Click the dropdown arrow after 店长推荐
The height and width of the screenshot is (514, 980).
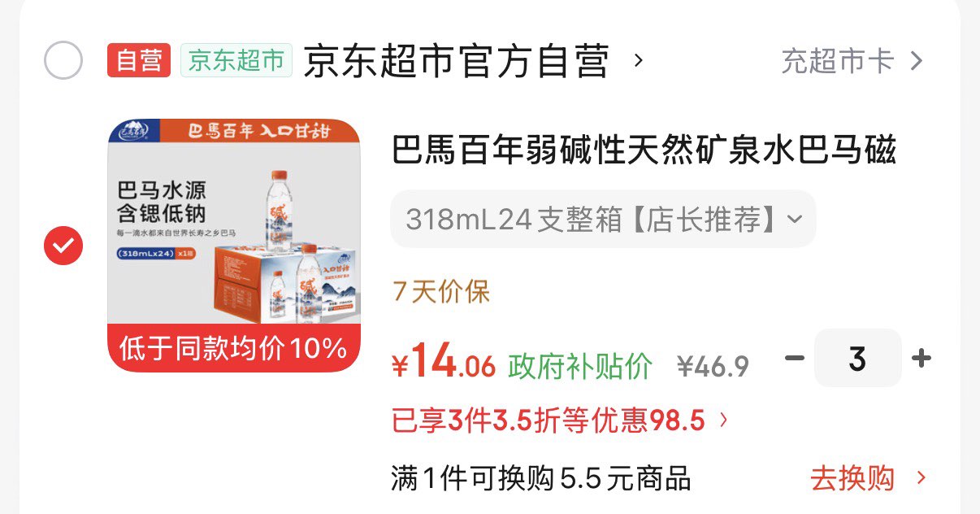(795, 220)
